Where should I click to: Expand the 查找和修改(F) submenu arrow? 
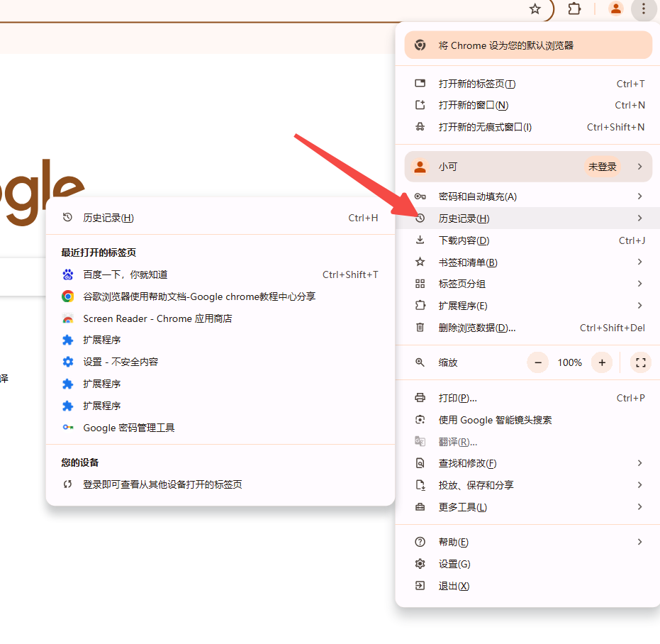pos(639,463)
